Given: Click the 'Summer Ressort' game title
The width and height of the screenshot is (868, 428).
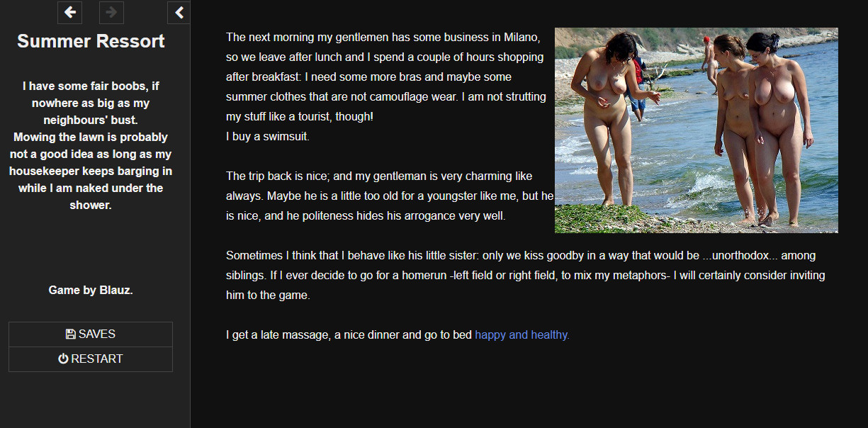Looking at the screenshot, I should (91, 41).
